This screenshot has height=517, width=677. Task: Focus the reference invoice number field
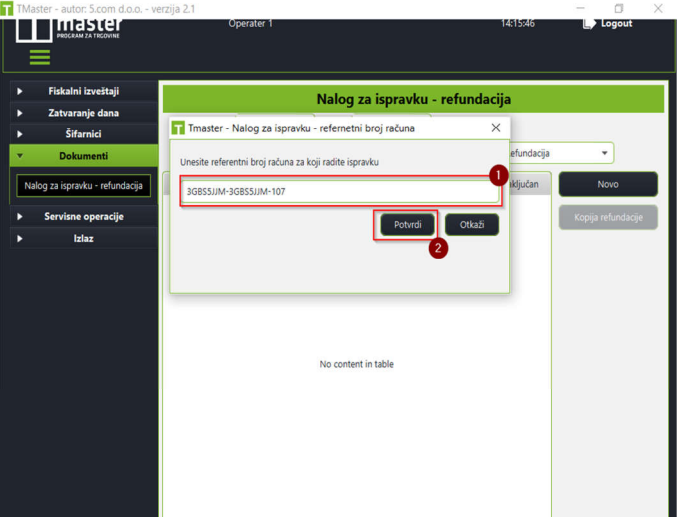pos(340,191)
